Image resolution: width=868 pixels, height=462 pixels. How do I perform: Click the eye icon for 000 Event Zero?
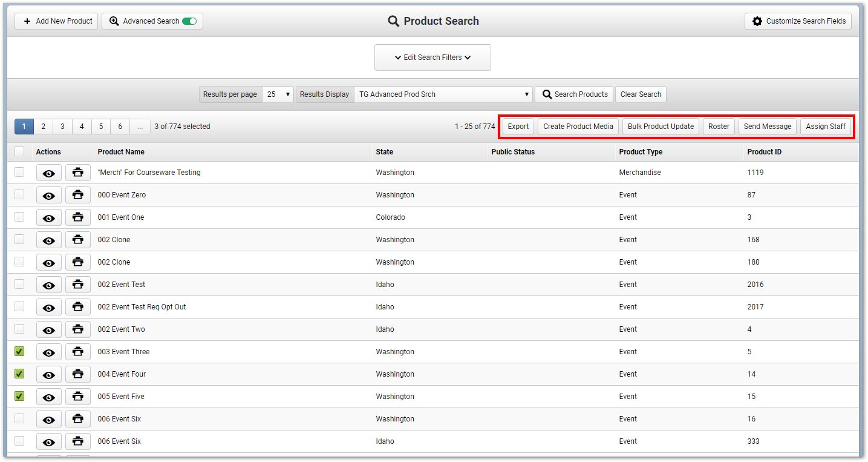pyautogui.click(x=49, y=196)
